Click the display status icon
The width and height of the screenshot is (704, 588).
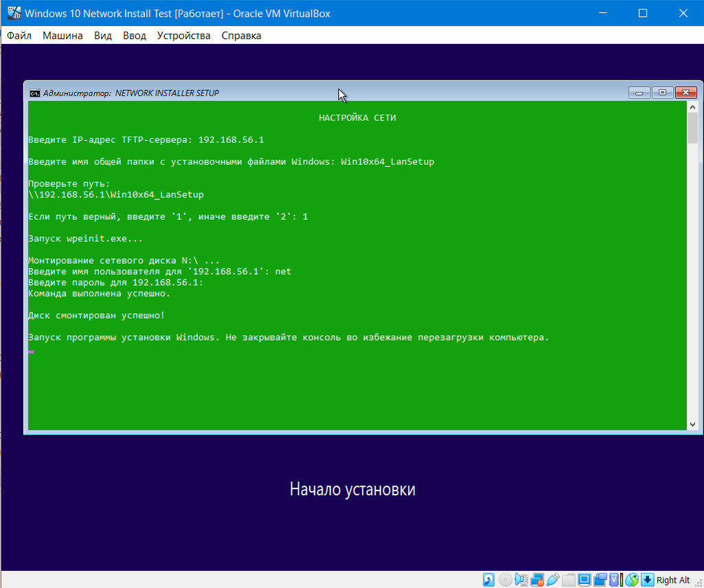pyautogui.click(x=584, y=580)
